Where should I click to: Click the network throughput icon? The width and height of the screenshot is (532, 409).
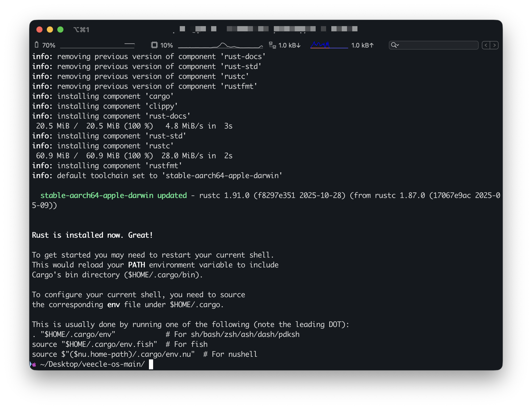pos(272,45)
